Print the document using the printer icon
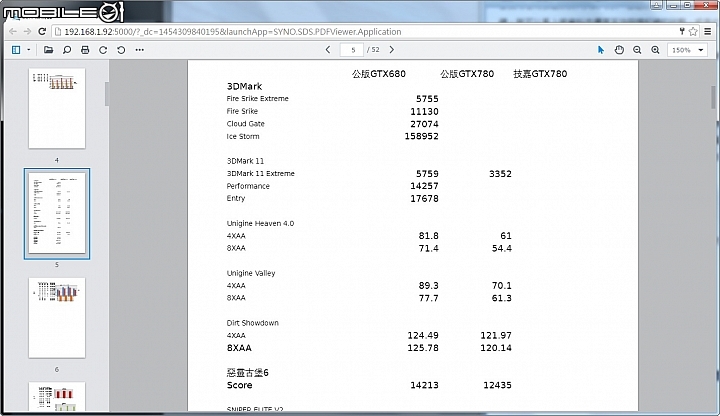The height and width of the screenshot is (416, 720). click(85, 50)
